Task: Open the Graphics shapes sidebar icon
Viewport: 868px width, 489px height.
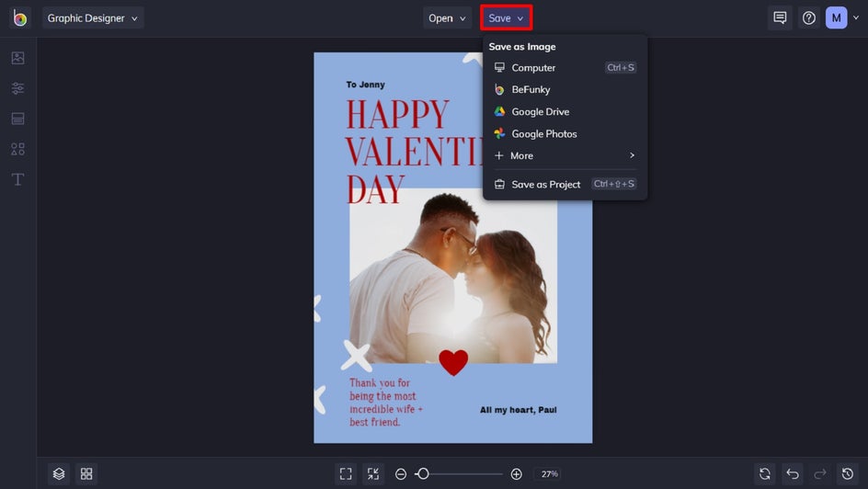Action: (x=17, y=149)
